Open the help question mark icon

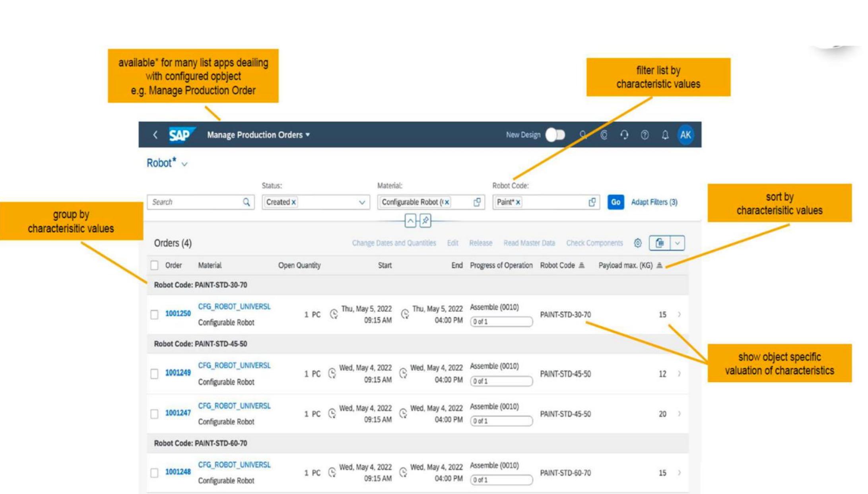click(645, 135)
